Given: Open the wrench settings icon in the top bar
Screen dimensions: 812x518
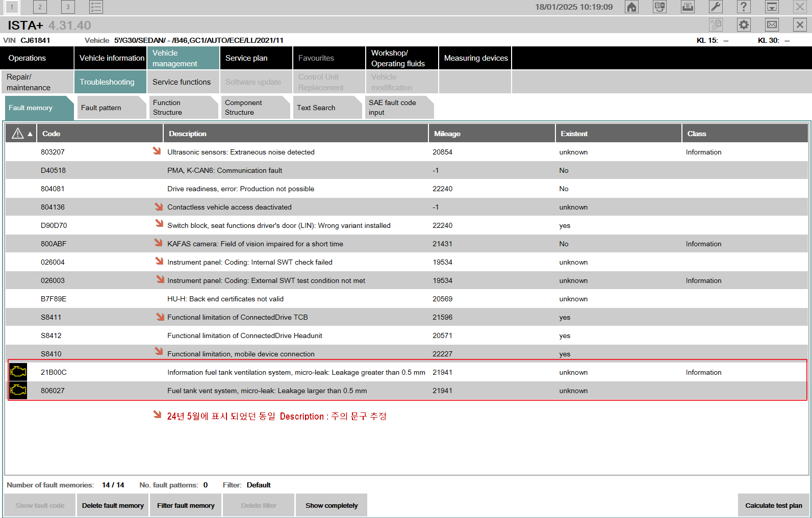Looking at the screenshot, I should pyautogui.click(x=716, y=7).
